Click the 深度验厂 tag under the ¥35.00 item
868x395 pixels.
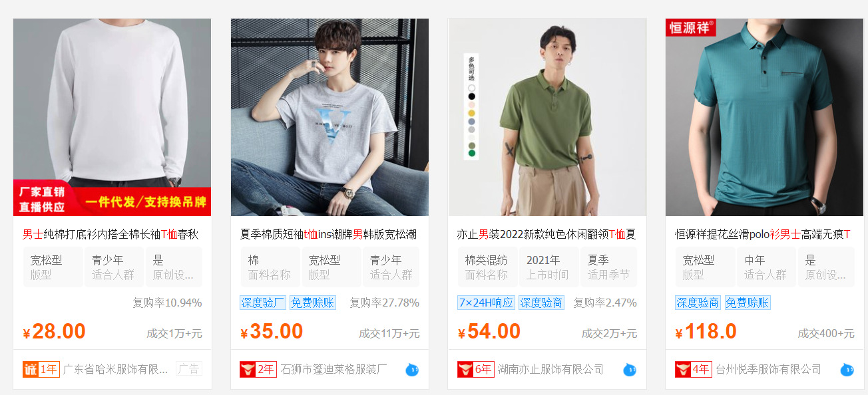click(263, 303)
